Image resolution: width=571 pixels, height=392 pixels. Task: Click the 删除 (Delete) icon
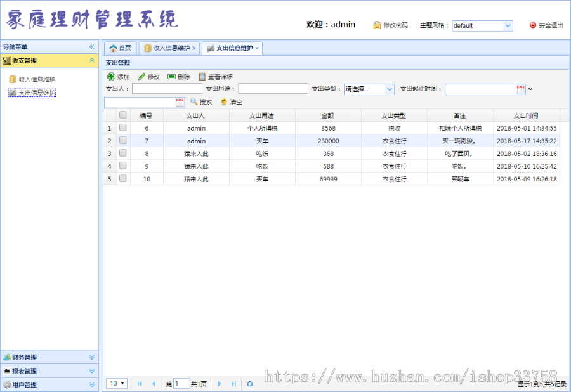point(171,77)
